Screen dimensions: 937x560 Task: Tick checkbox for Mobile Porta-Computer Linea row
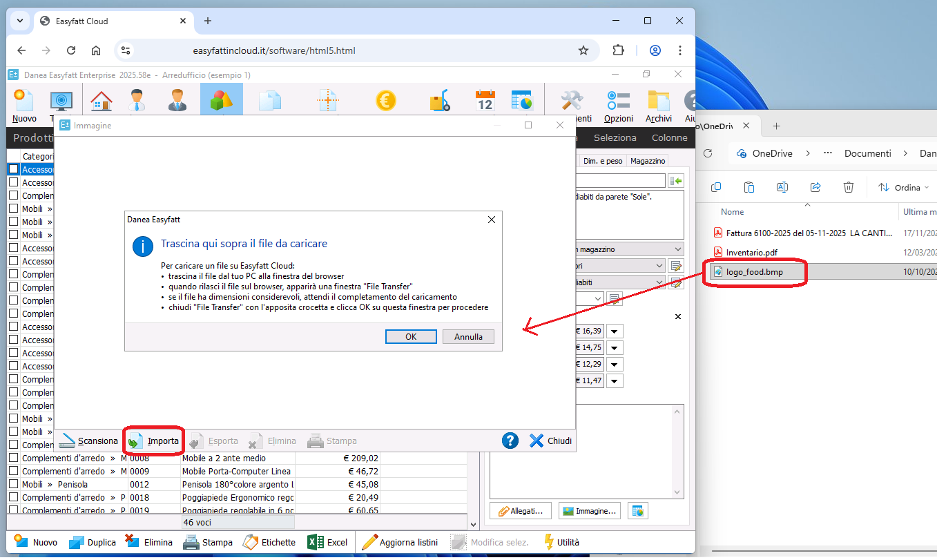13,471
